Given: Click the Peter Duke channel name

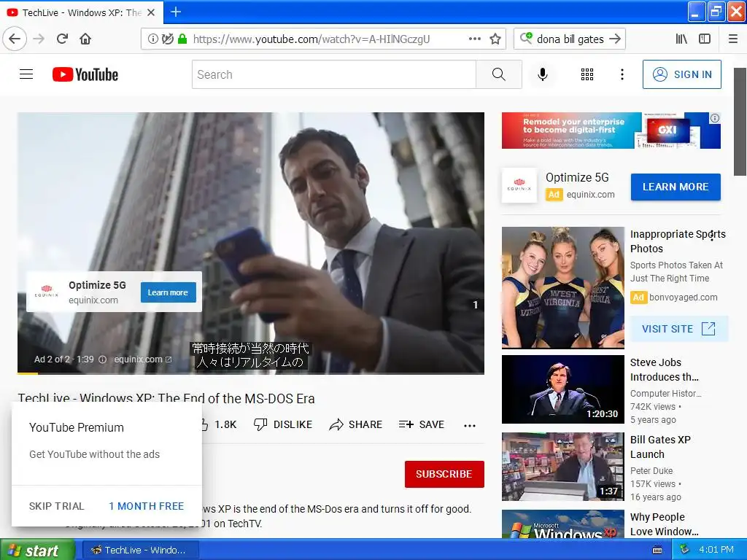Looking at the screenshot, I should pos(651,470).
